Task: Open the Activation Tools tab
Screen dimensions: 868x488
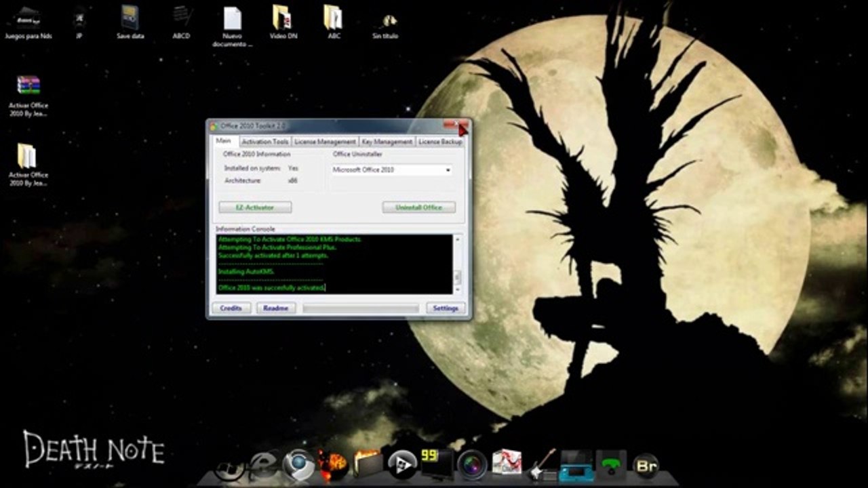Action: (x=265, y=142)
